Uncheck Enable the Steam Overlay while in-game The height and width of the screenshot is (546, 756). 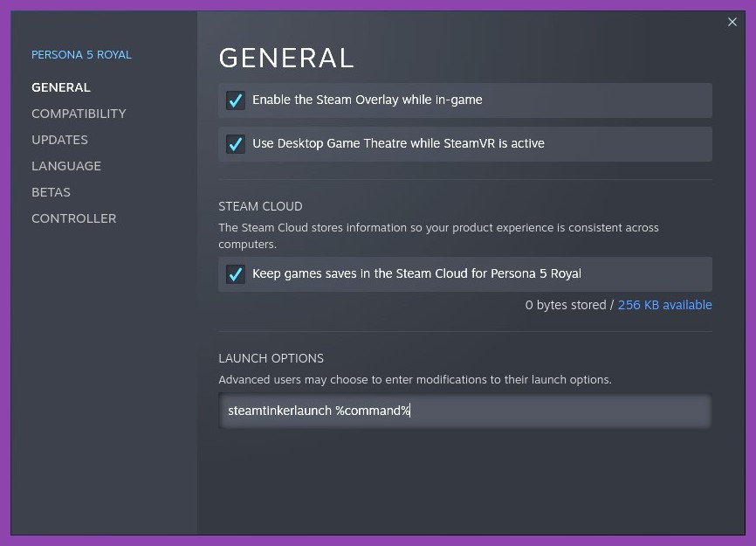click(236, 100)
